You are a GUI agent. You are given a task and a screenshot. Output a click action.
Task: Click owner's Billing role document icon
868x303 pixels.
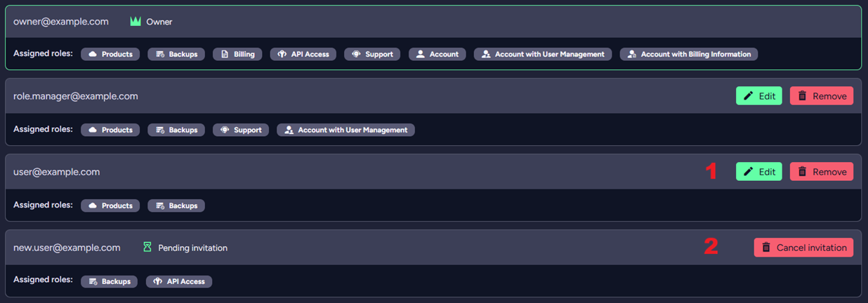(x=225, y=54)
